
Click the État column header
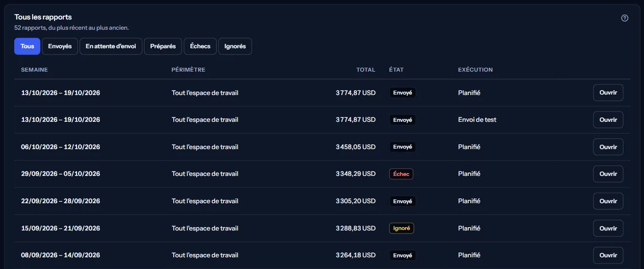[x=396, y=70]
